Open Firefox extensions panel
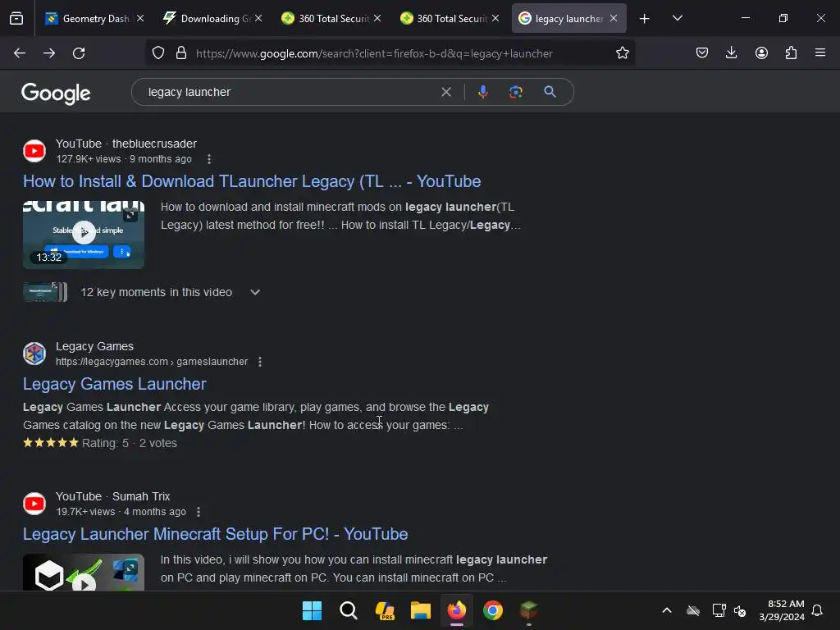 791,53
